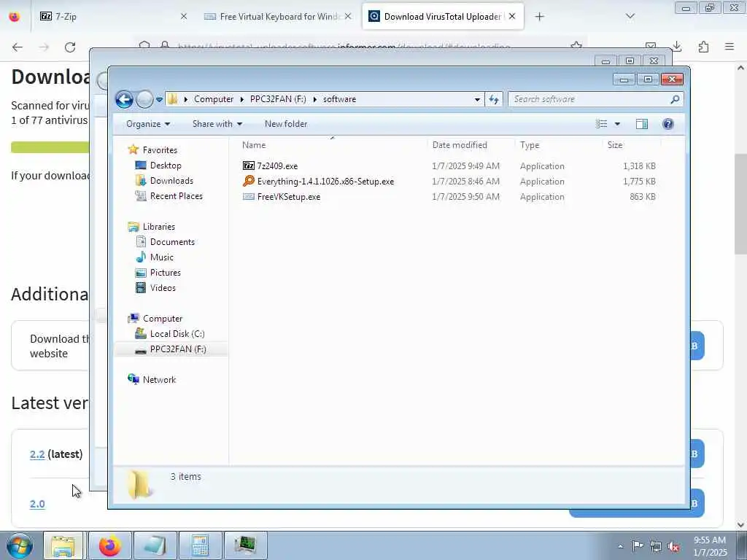This screenshot has height=560, width=747.
Task: Switch to the 7-Zip browser tab
Action: coord(113,16)
